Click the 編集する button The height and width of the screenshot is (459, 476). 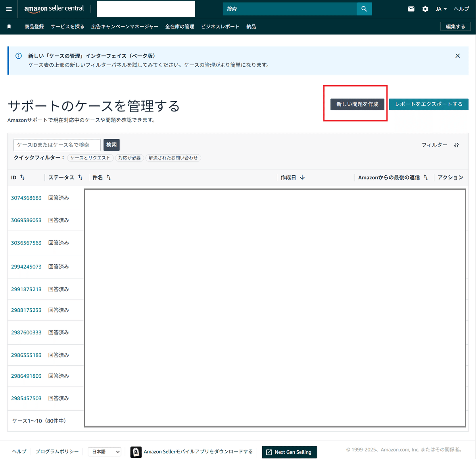click(455, 27)
